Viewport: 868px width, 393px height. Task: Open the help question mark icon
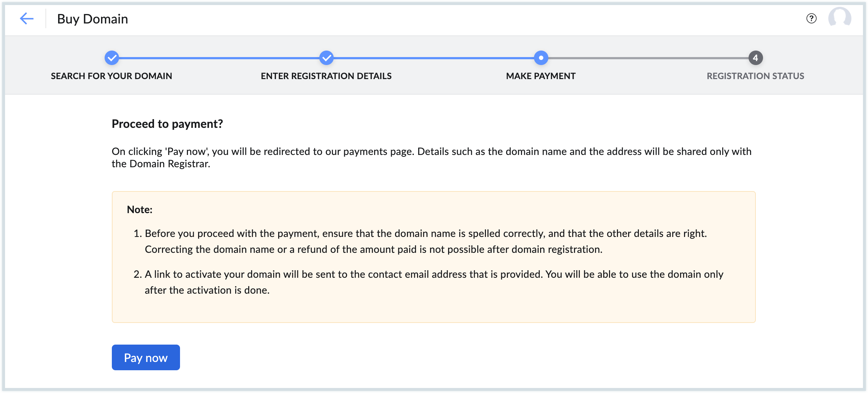(x=811, y=18)
